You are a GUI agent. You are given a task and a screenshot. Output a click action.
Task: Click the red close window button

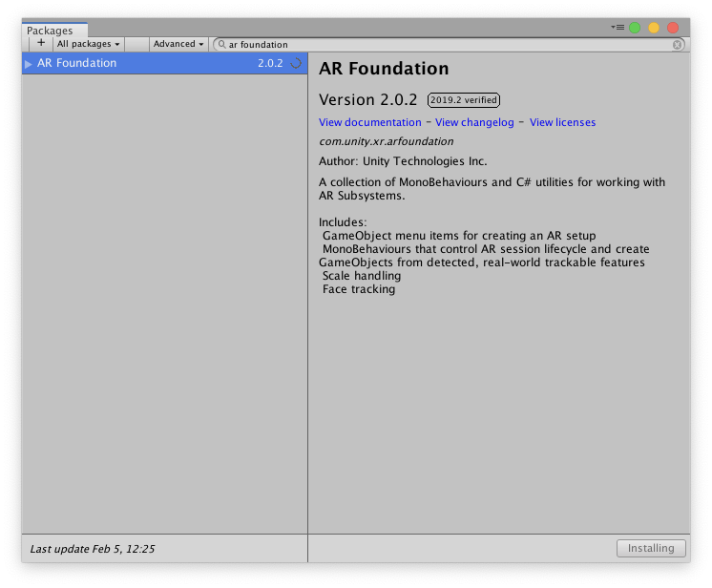pos(673,28)
